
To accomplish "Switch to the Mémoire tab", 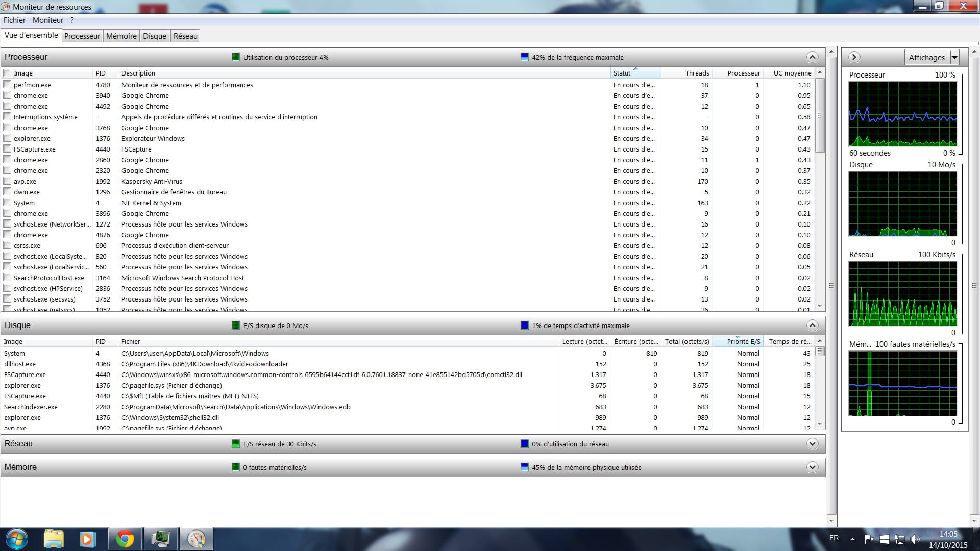I will [121, 36].
